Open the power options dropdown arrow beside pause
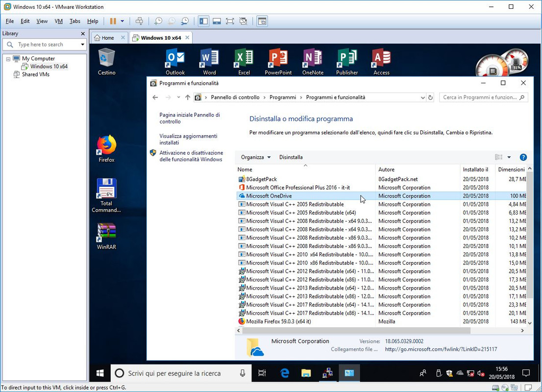 123,21
